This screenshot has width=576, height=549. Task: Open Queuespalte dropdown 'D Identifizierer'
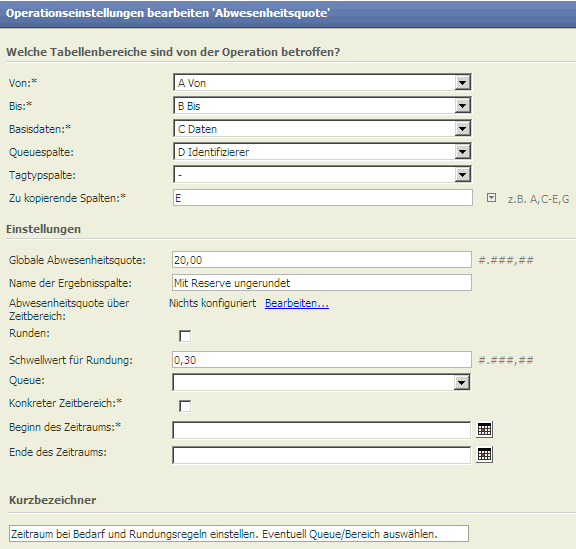pos(322,151)
